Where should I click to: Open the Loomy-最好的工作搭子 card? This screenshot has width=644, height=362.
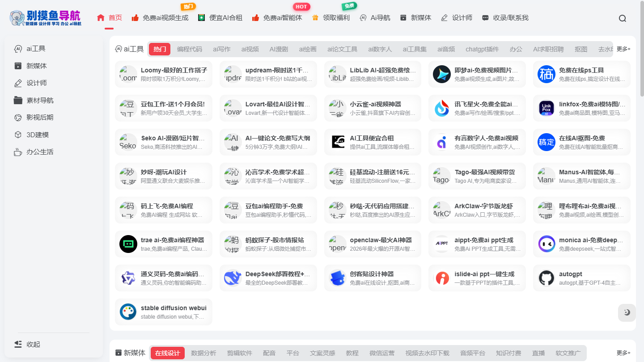pos(164,74)
